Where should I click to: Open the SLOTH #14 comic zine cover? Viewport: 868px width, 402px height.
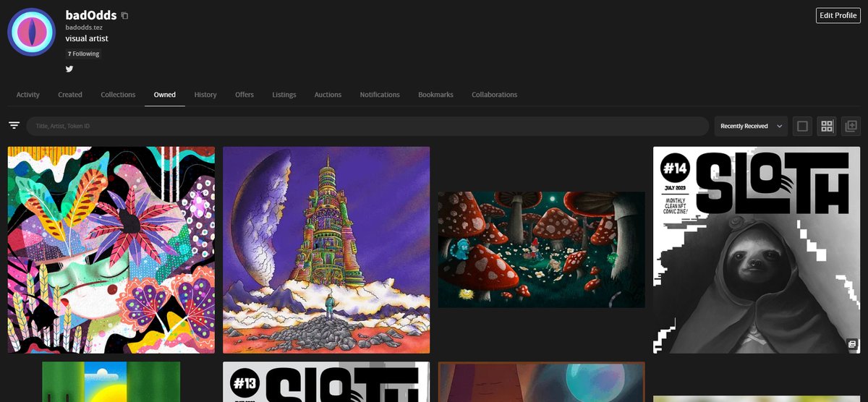[757, 250]
